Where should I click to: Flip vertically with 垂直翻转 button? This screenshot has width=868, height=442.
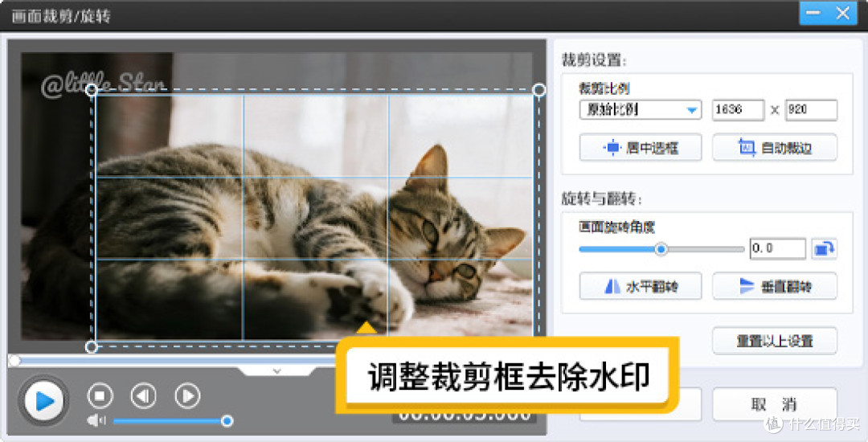775,286
